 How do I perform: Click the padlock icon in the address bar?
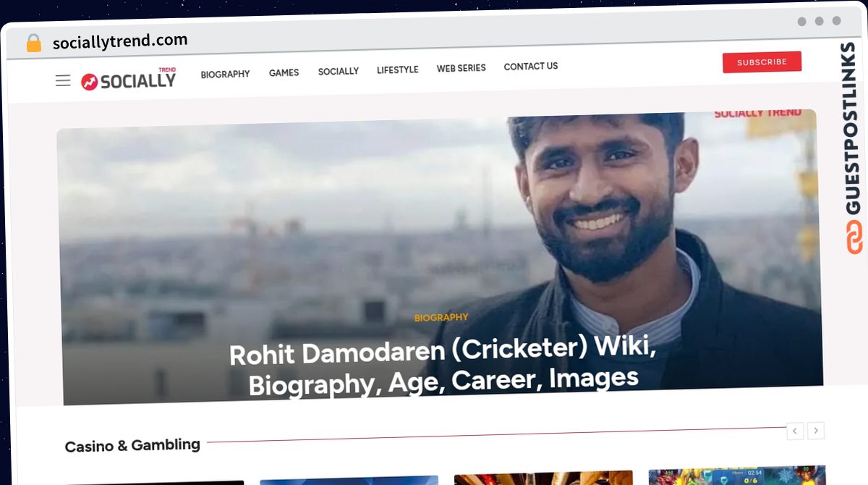pos(33,43)
